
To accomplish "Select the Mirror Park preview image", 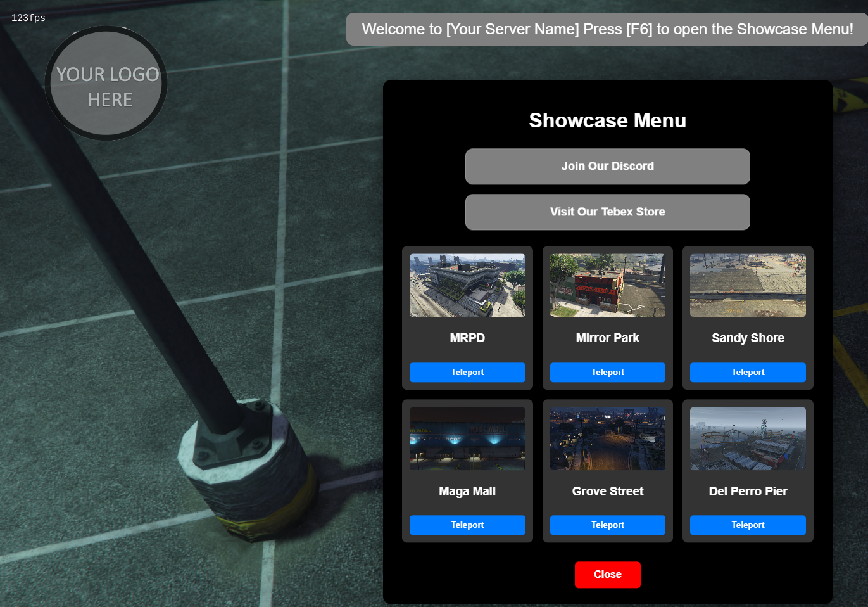I will click(607, 284).
